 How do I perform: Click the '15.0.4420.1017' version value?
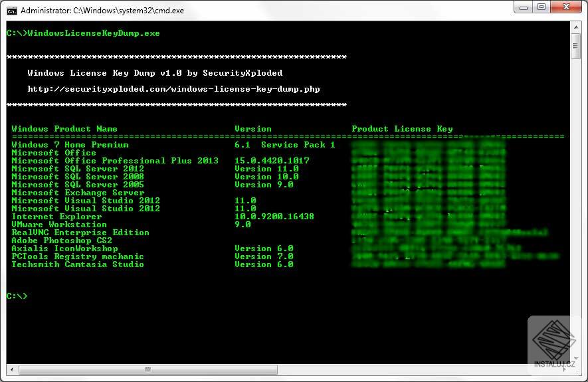(x=272, y=161)
